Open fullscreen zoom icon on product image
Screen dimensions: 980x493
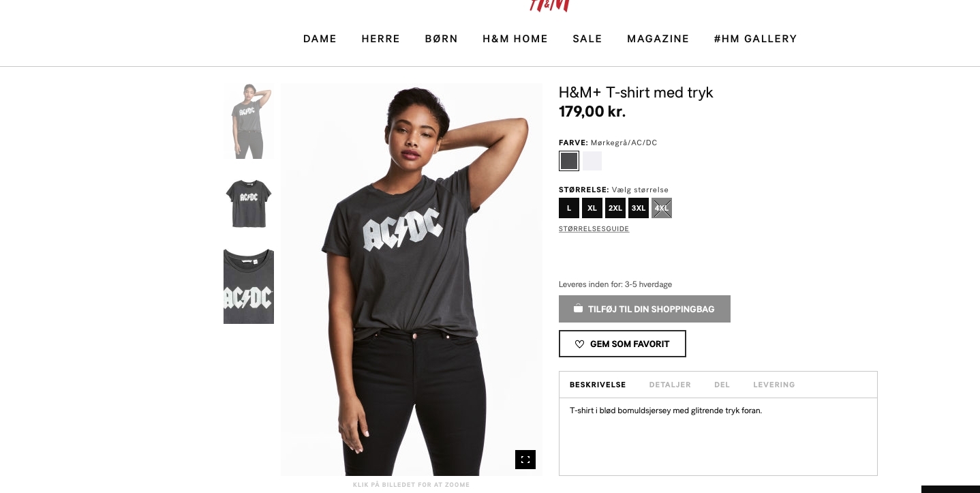(525, 460)
